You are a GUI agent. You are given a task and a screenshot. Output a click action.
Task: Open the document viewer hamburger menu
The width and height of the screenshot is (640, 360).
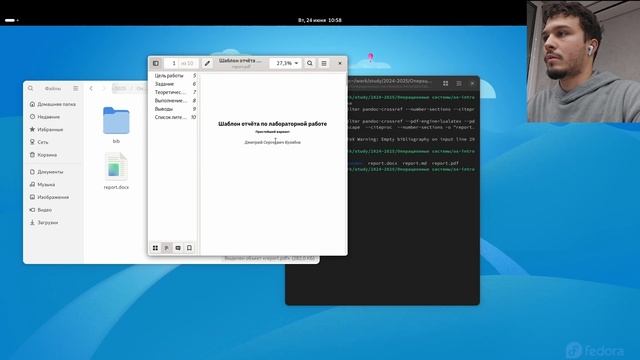tap(324, 63)
